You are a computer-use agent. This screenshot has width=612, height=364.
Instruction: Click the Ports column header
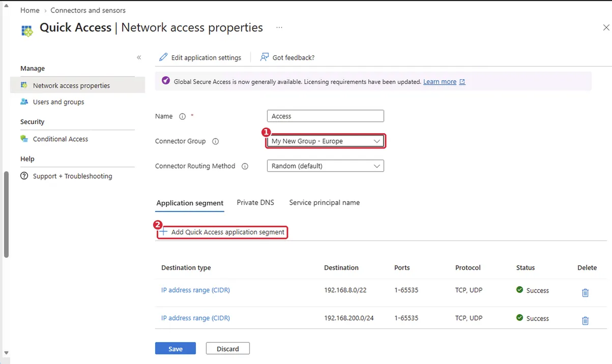(x=402, y=267)
